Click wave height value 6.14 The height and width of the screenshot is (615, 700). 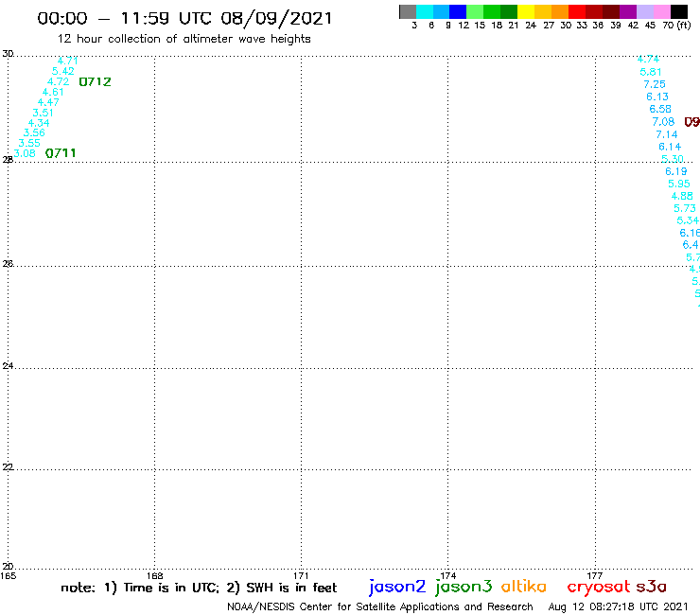[670, 147]
